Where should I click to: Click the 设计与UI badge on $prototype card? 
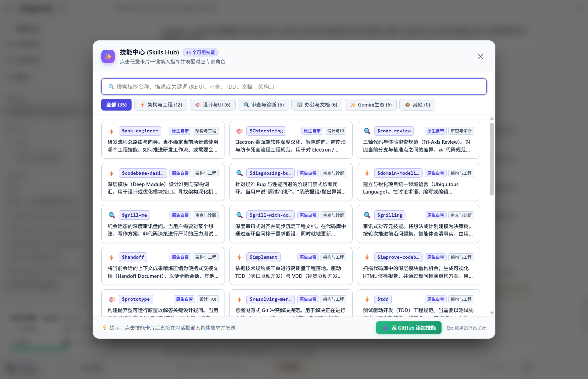[x=208, y=299]
